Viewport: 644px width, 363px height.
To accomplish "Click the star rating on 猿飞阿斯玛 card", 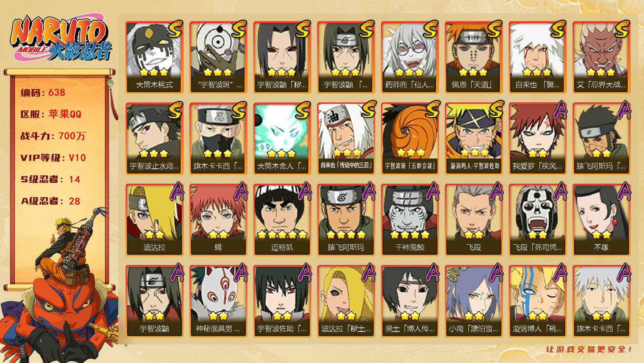I will click(x=346, y=234).
